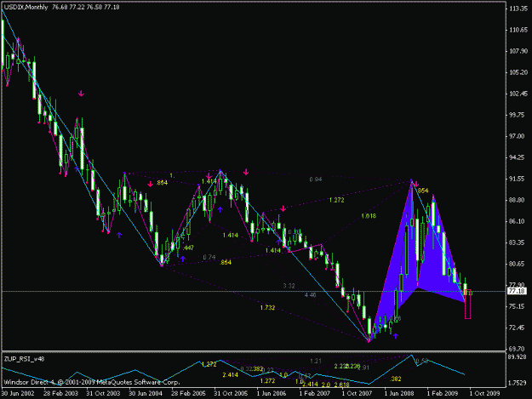Select the red down arrow at 102.45 level
The height and width of the screenshot is (399, 532).
tap(81, 94)
